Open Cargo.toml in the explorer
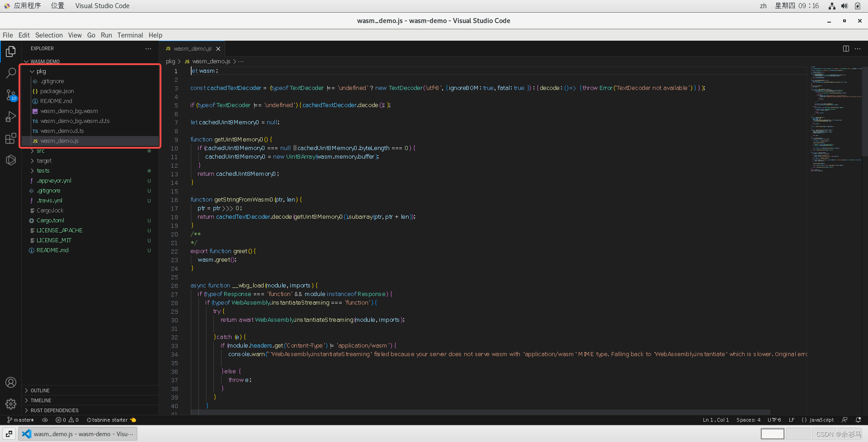868x442 pixels. click(x=50, y=221)
